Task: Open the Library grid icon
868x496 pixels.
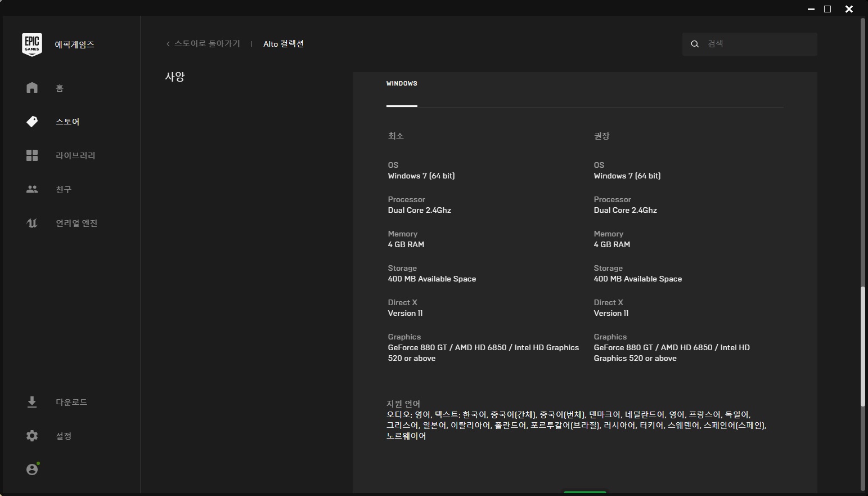Action: pos(32,155)
